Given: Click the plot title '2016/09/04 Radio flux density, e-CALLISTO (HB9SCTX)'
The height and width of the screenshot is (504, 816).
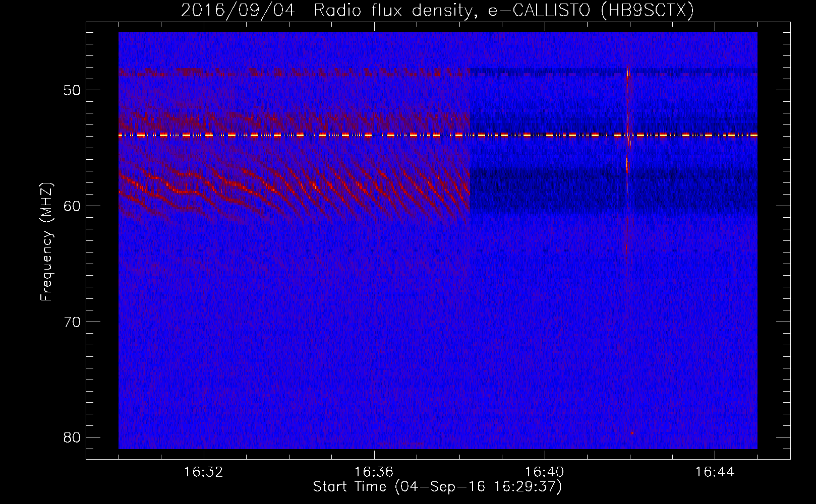Looking at the screenshot, I should (x=437, y=10).
